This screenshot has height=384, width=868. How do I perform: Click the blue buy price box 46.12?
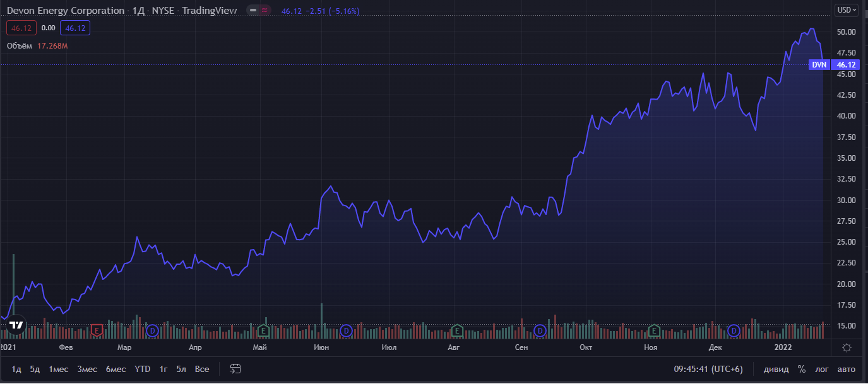point(75,28)
